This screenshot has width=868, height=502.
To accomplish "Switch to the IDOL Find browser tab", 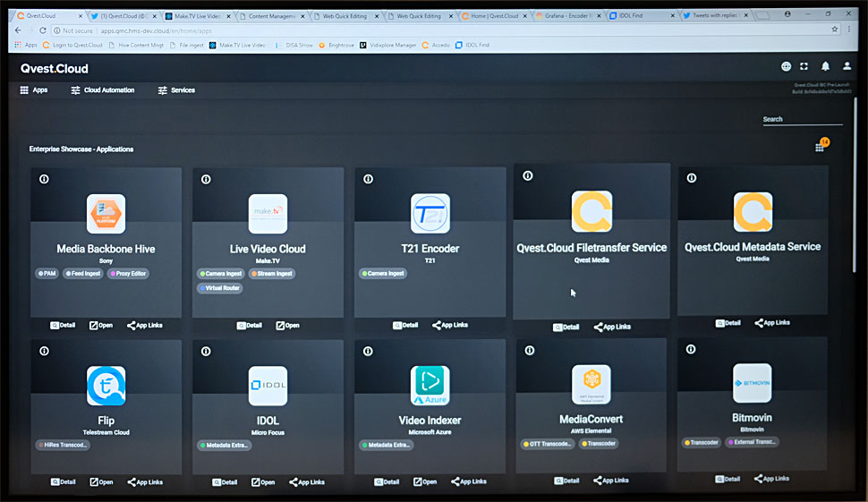I will click(x=642, y=15).
